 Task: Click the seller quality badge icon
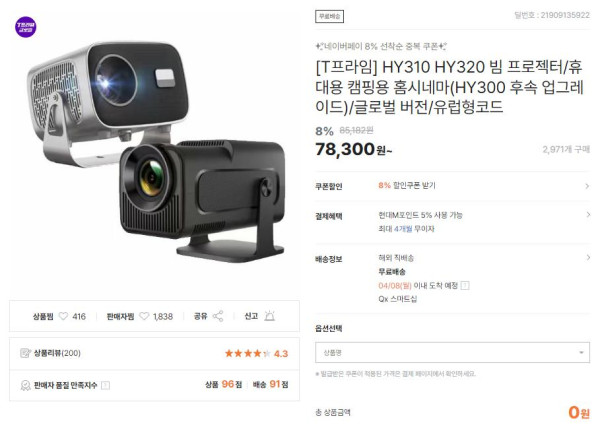point(25,385)
